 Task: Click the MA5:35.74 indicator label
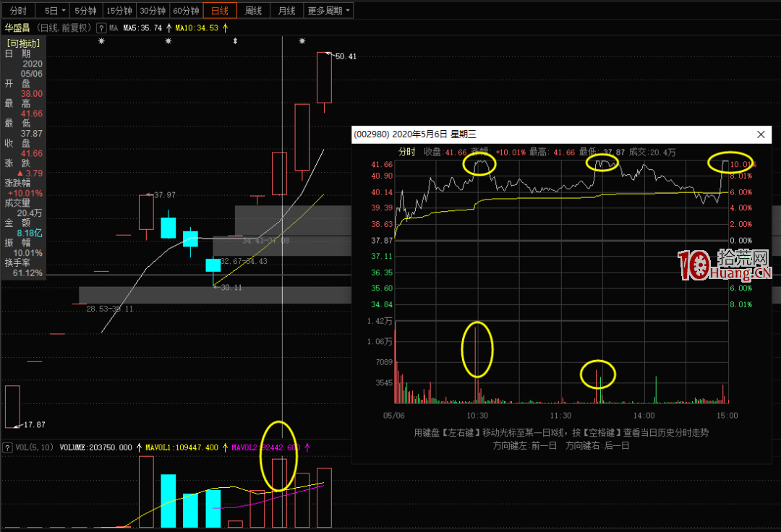142,28
